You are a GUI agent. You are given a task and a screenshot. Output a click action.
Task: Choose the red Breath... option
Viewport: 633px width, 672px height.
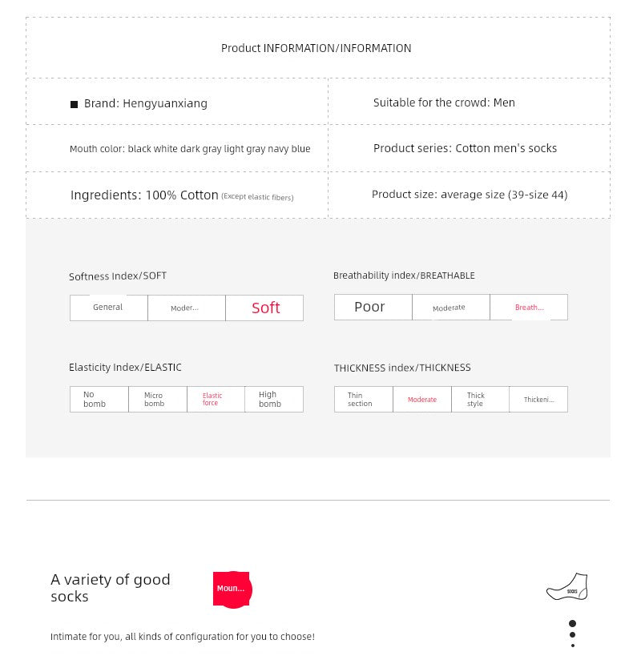[529, 308]
